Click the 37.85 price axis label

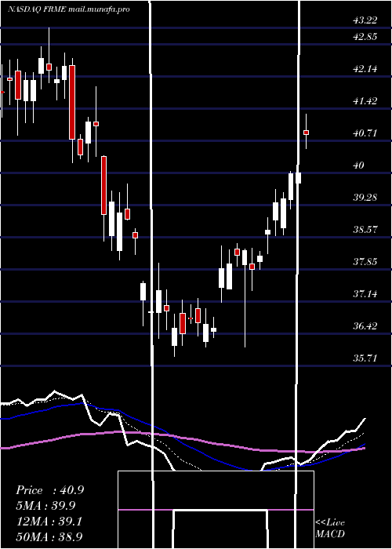coord(365,261)
